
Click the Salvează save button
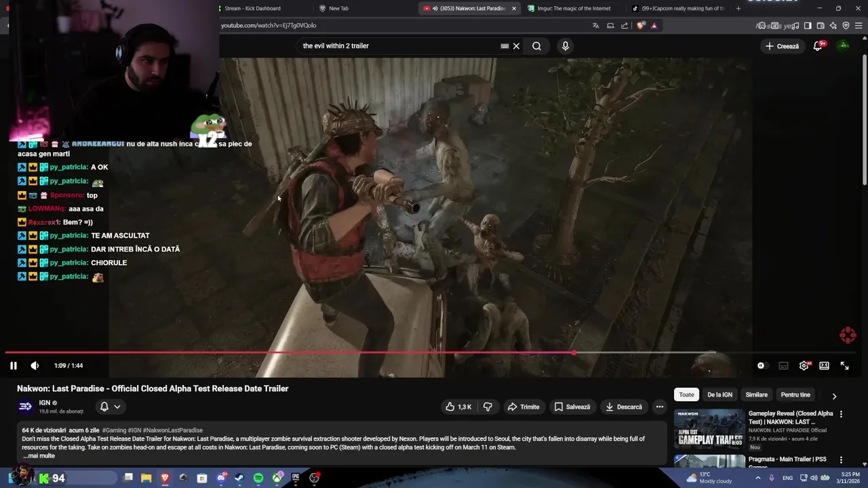(572, 407)
